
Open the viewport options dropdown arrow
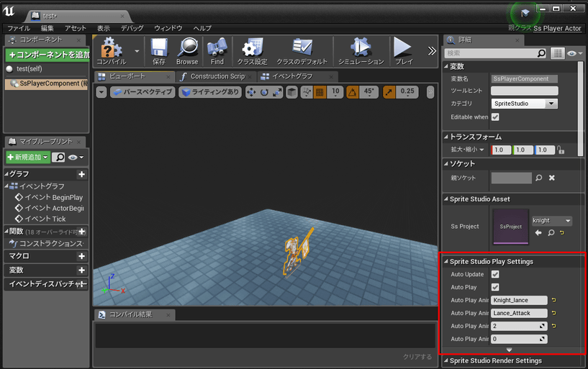point(101,92)
